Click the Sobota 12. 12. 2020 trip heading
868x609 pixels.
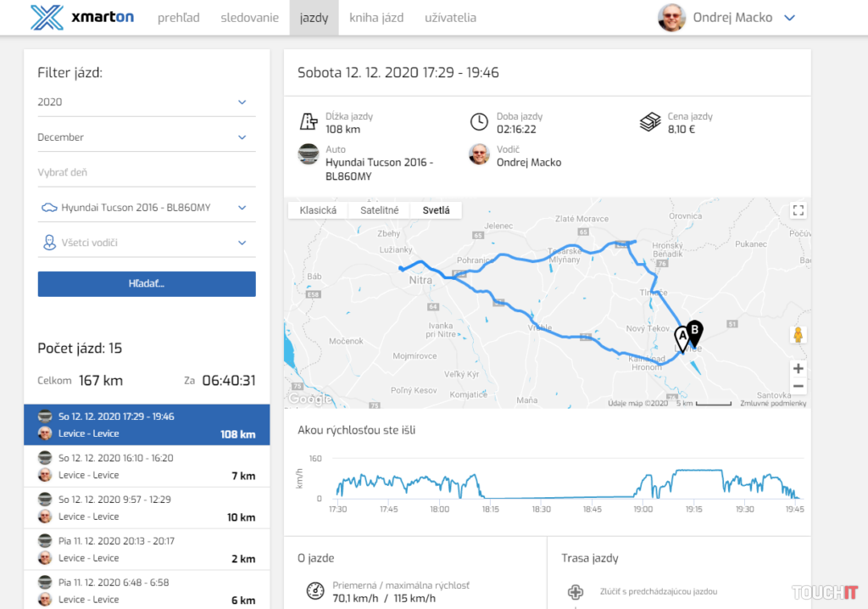(x=398, y=73)
